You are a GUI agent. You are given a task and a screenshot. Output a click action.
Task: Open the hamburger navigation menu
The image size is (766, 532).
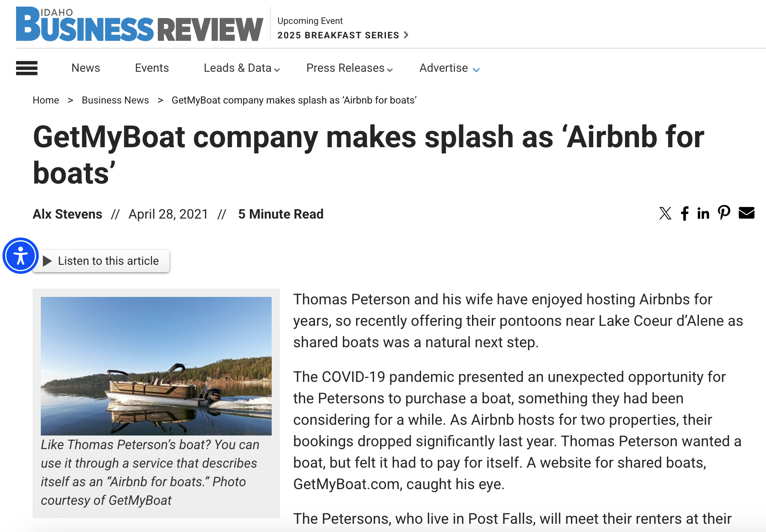[x=27, y=68]
